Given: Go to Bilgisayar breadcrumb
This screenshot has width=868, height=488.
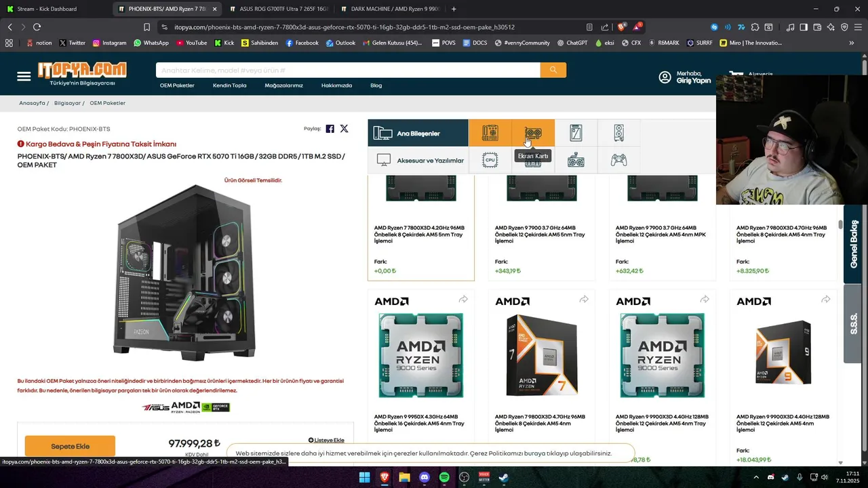Looking at the screenshot, I should [x=67, y=103].
